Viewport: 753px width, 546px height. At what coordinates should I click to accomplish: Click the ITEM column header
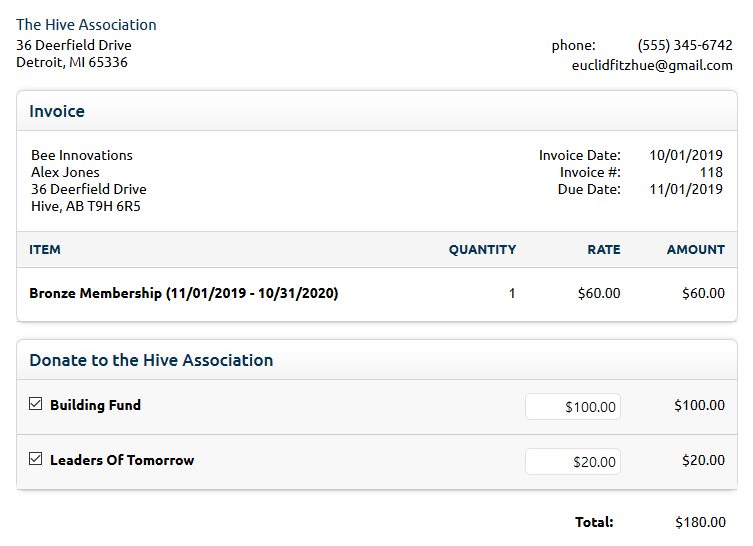point(45,249)
